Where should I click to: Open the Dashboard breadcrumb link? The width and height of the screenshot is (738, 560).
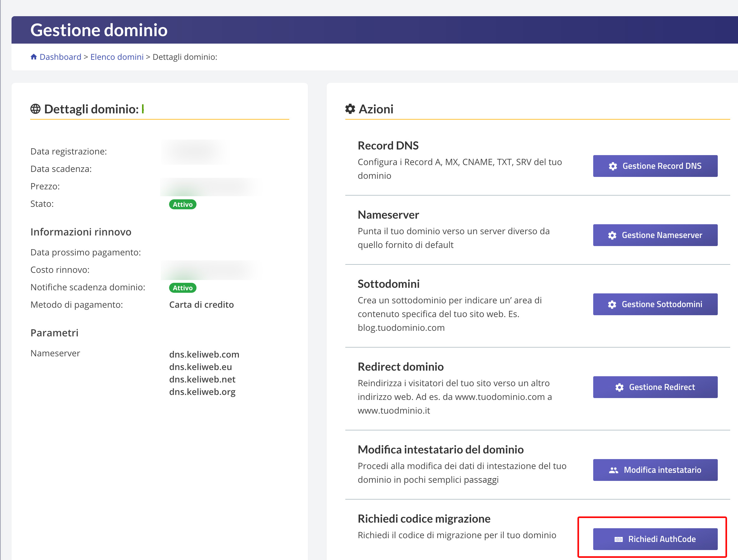tap(60, 57)
